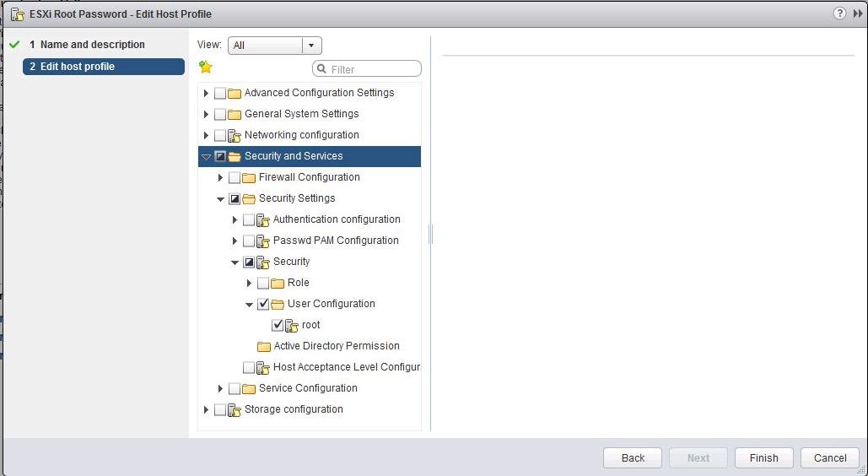The height and width of the screenshot is (476, 868).
Task: Click the Cancel button
Action: click(830, 457)
